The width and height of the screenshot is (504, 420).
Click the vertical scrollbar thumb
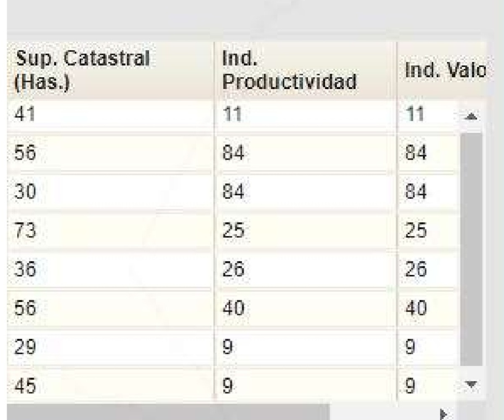[x=472, y=248]
